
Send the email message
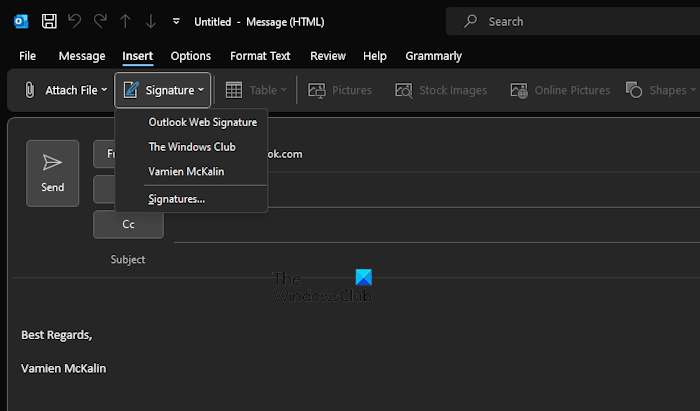53,174
